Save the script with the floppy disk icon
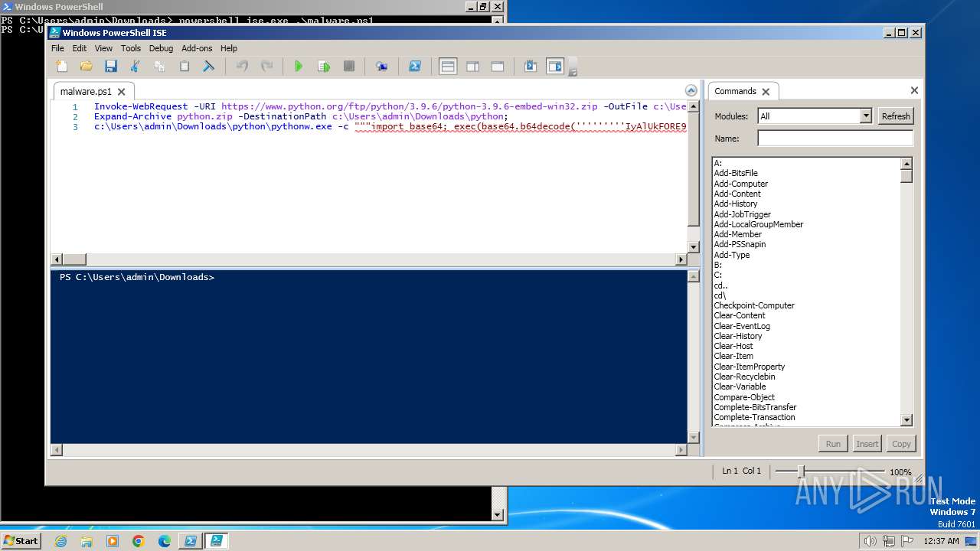Screen dimensions: 980x551 tap(111, 67)
